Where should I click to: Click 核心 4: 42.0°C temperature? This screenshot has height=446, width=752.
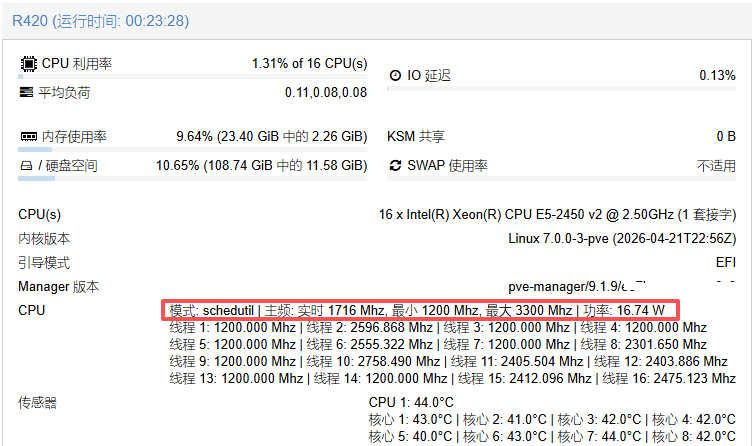693,420
